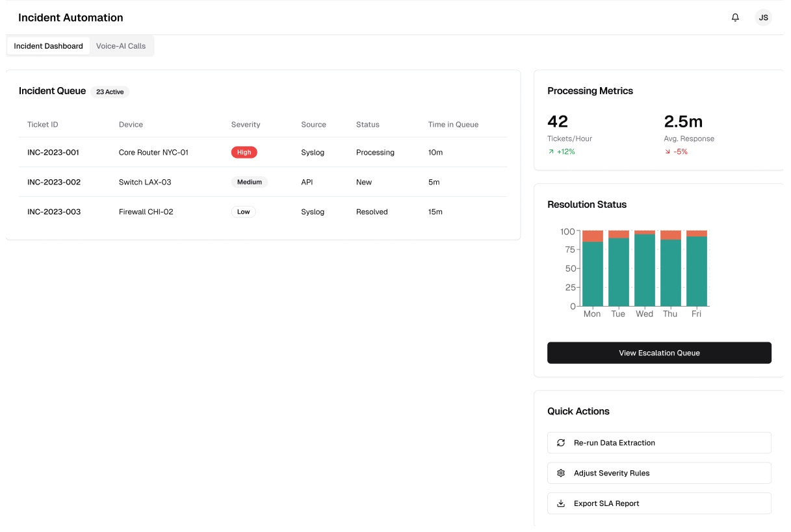Switch to the Incident Dashboard tab
The height and width of the screenshot is (532, 791).
click(x=48, y=46)
